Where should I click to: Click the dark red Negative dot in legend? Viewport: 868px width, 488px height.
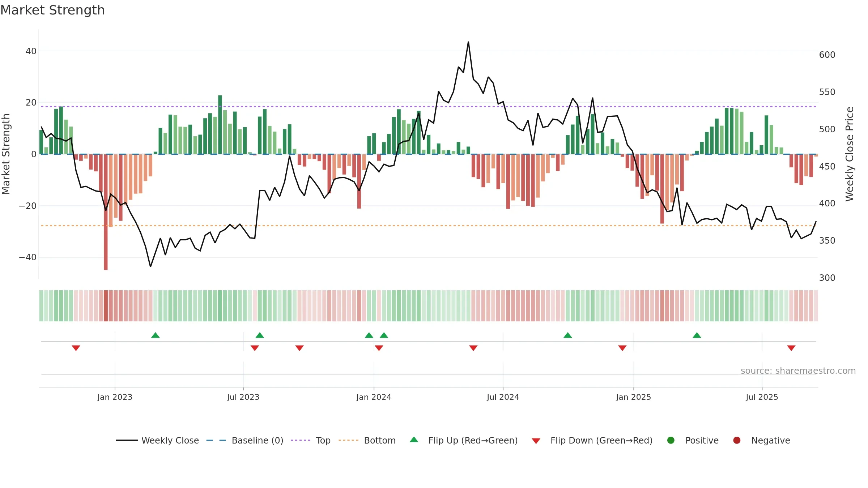(x=737, y=440)
